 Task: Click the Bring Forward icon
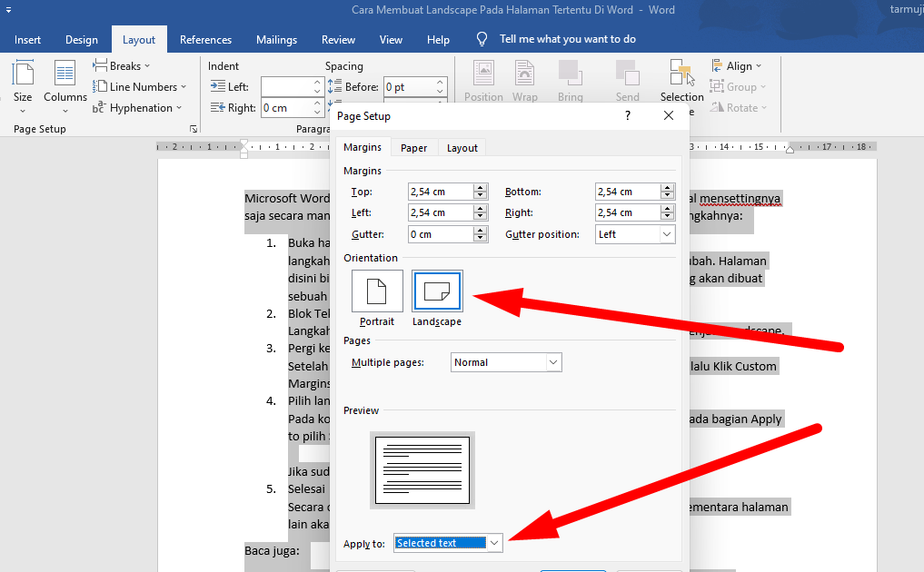(x=570, y=82)
